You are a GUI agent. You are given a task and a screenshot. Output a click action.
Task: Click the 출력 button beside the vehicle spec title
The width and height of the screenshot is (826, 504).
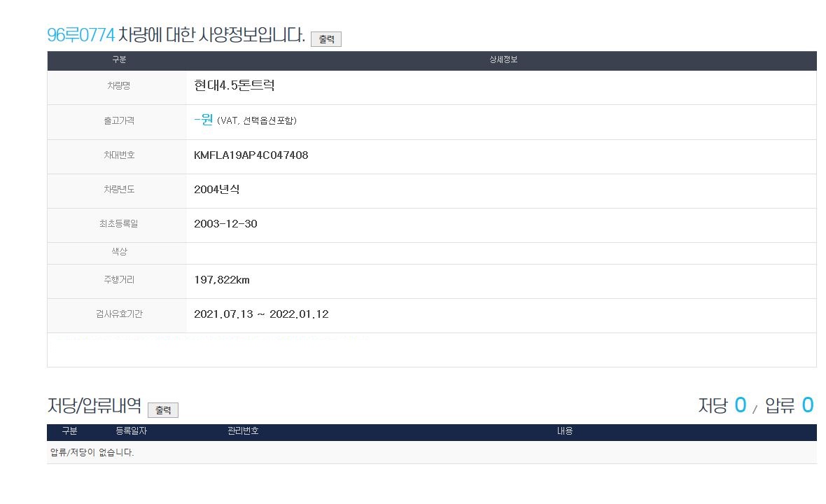click(x=325, y=39)
